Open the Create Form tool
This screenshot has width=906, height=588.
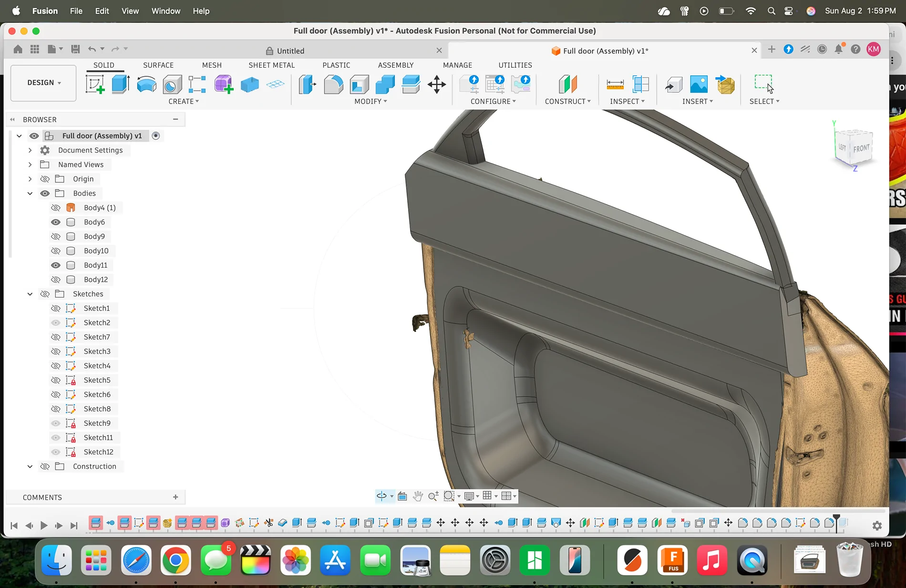coord(224,84)
